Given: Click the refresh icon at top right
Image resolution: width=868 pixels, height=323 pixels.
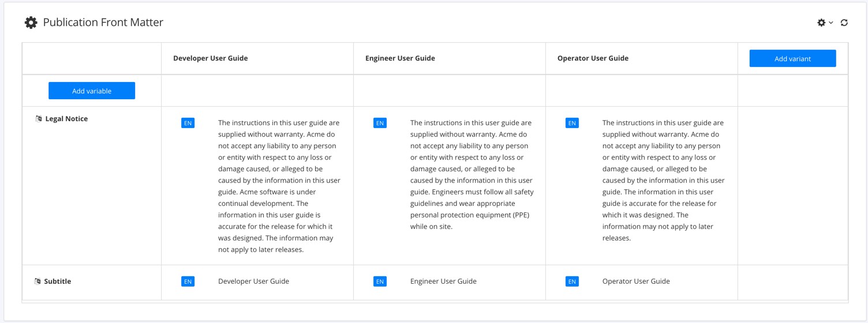Looking at the screenshot, I should tap(844, 22).
